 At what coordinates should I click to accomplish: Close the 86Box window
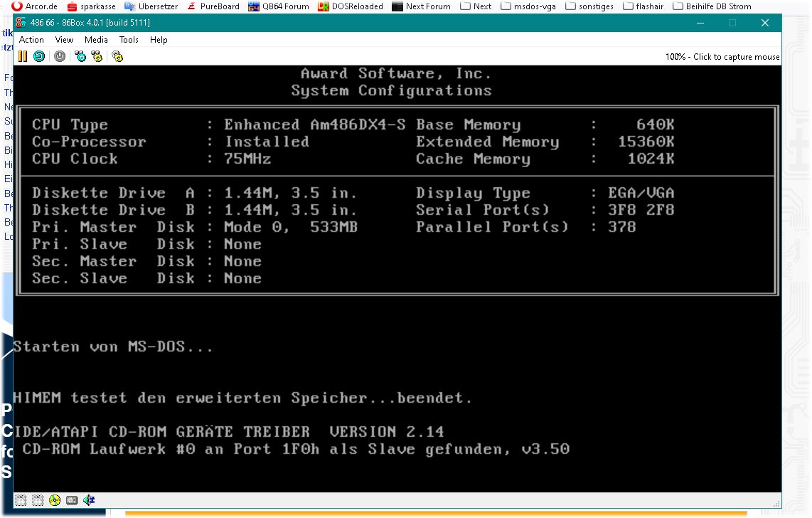[765, 23]
